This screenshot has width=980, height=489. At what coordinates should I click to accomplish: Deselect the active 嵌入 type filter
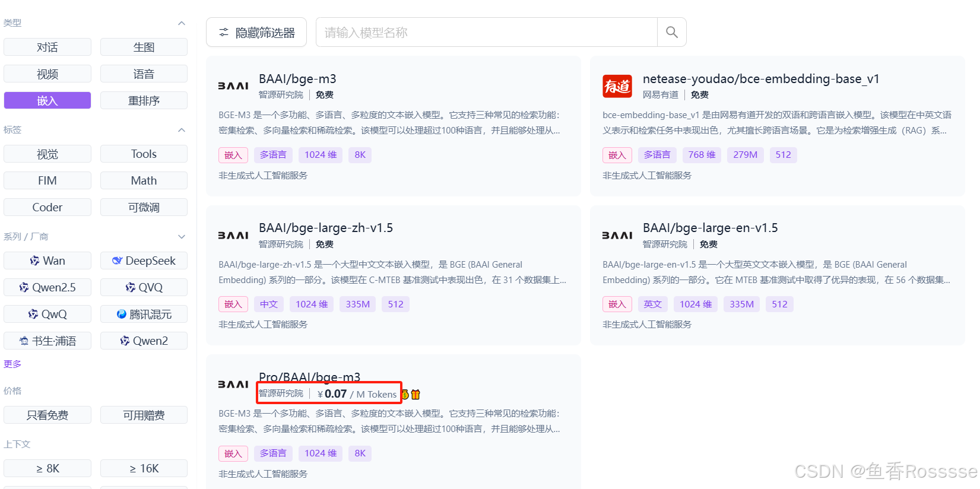click(47, 101)
